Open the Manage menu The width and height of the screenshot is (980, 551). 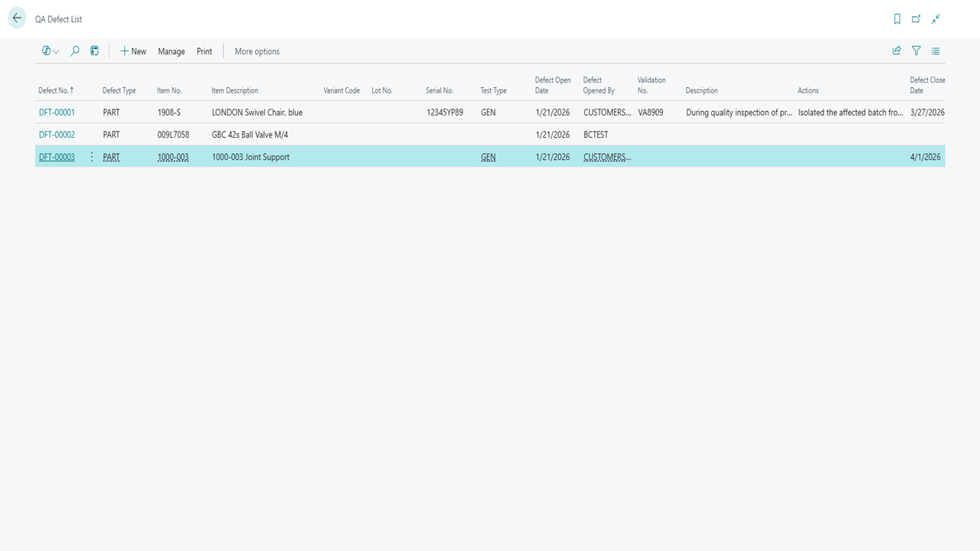coord(171,51)
